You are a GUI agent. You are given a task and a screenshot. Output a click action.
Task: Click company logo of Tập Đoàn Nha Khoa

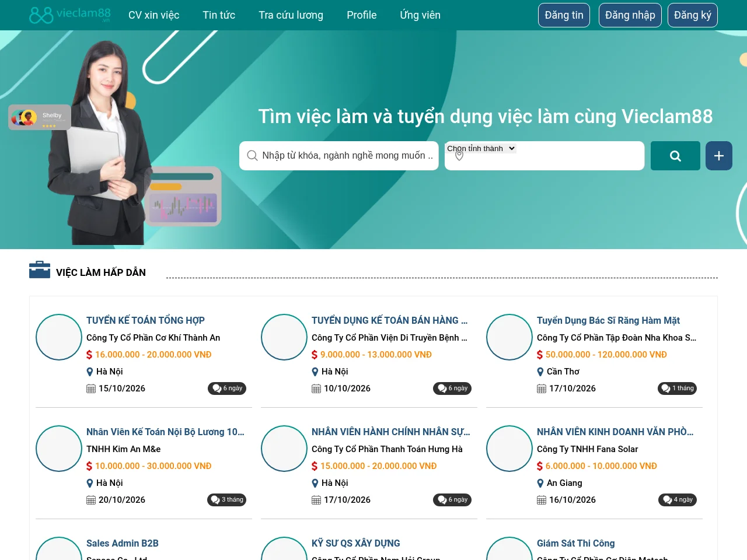pyautogui.click(x=509, y=337)
